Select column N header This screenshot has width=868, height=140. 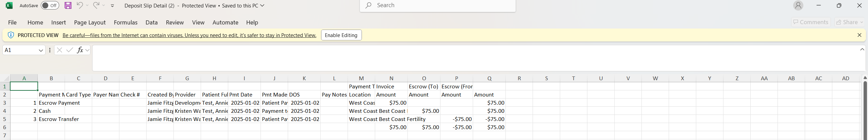point(391,78)
